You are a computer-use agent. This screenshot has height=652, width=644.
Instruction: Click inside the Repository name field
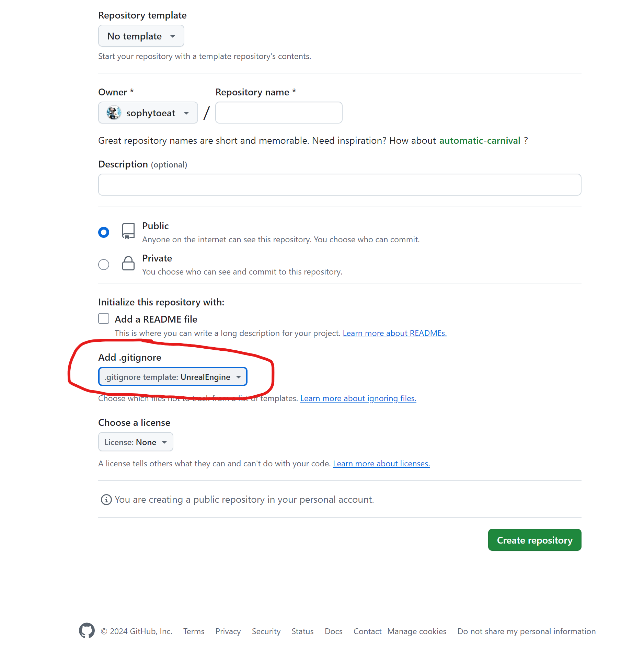[x=278, y=113]
